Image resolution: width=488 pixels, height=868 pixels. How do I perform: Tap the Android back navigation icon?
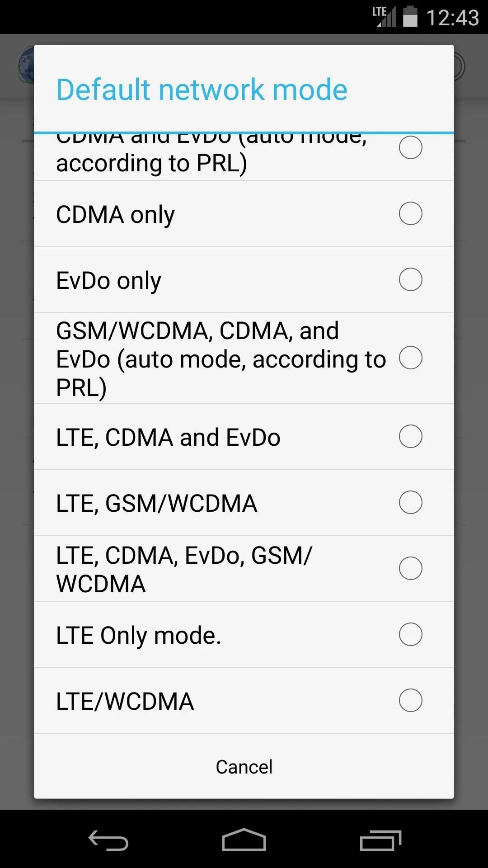(x=108, y=840)
